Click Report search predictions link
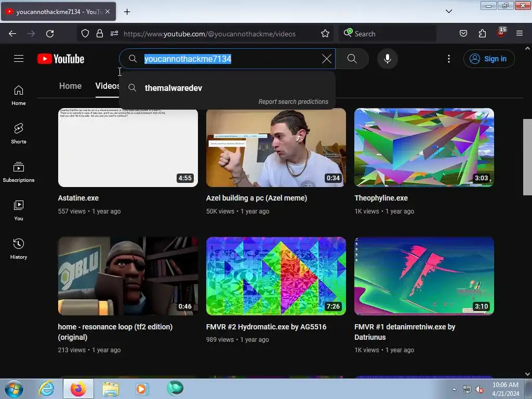The width and height of the screenshot is (532, 399). (293, 102)
